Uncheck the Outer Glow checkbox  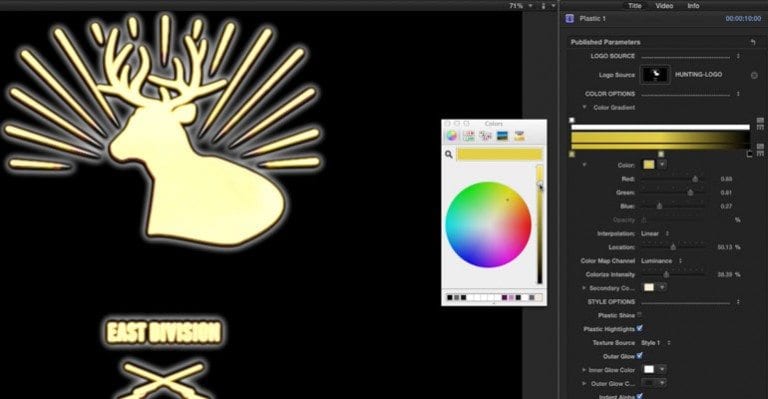(x=640, y=356)
